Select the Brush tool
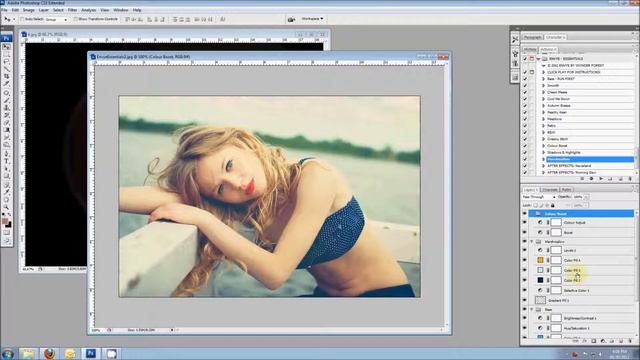Screen dimensions: 640x360 pyautogui.click(x=7, y=100)
